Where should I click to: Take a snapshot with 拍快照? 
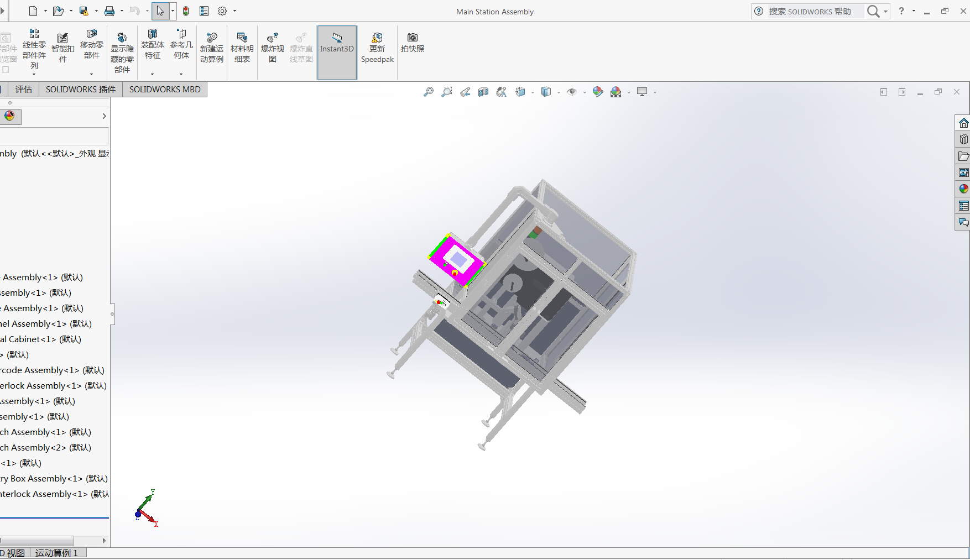click(413, 43)
